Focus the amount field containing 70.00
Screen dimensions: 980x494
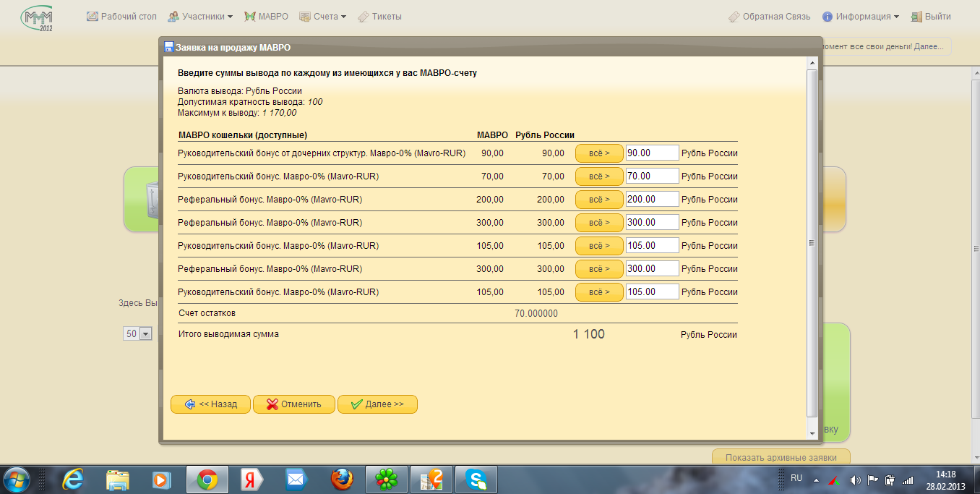click(x=652, y=176)
